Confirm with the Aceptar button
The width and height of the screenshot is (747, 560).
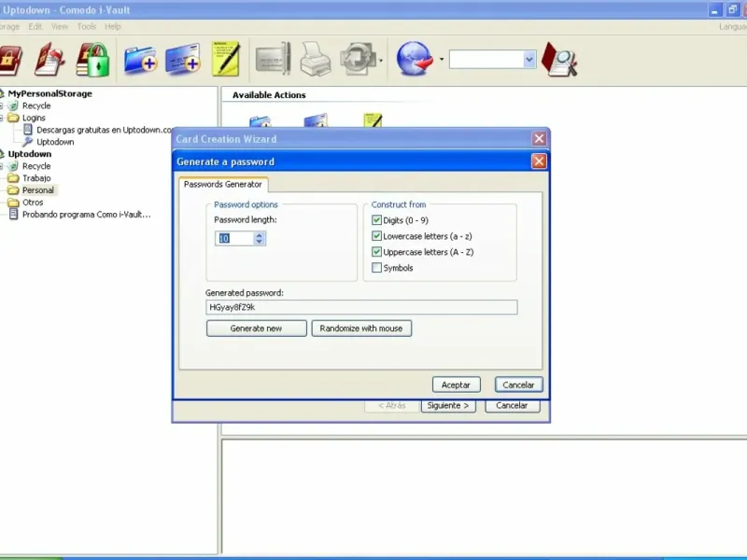point(456,385)
